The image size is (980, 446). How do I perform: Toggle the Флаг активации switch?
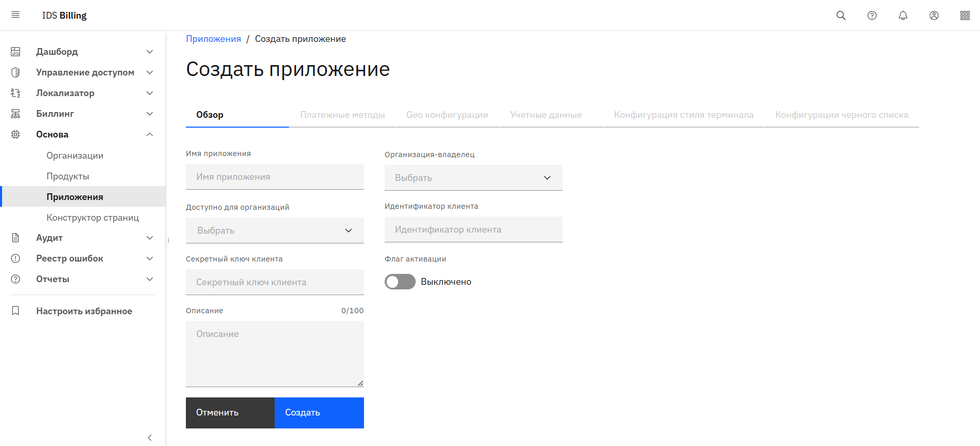click(400, 282)
